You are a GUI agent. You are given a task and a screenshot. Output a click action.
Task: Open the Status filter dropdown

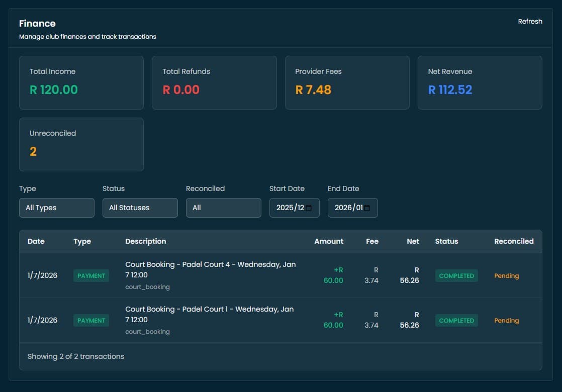pos(140,207)
